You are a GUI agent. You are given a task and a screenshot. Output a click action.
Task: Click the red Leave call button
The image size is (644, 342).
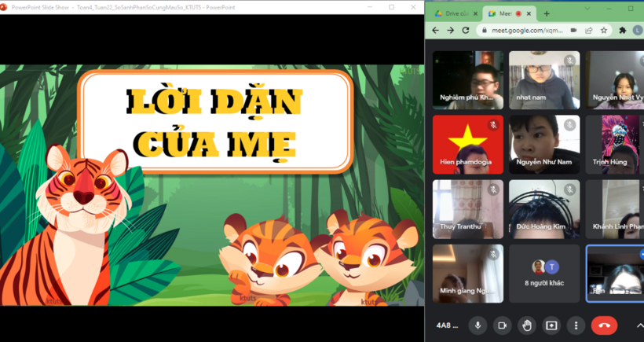(x=604, y=325)
